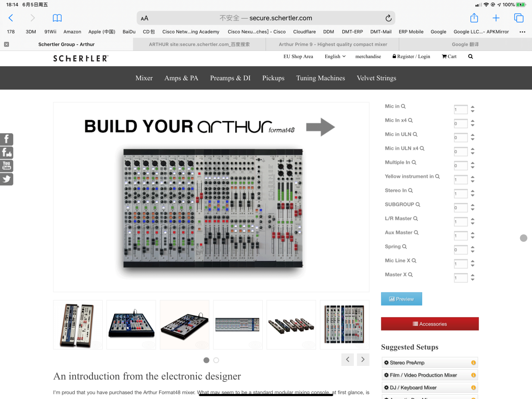Click info icon on Stereo PreAmp setup
The width and height of the screenshot is (532, 399).
(473, 363)
